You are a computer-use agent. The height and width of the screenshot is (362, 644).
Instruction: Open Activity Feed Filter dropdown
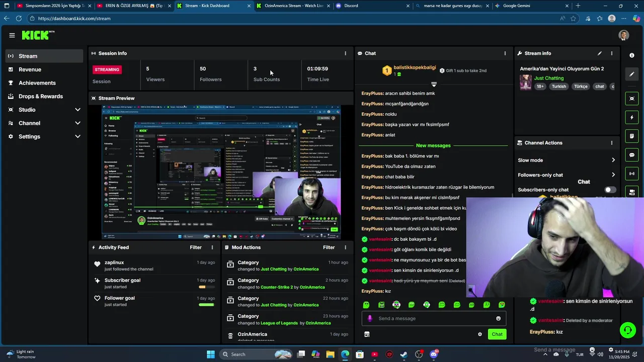tap(196, 247)
